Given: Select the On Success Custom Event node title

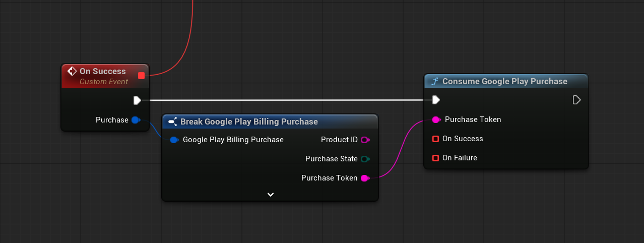Looking at the screenshot, I should tap(103, 71).
